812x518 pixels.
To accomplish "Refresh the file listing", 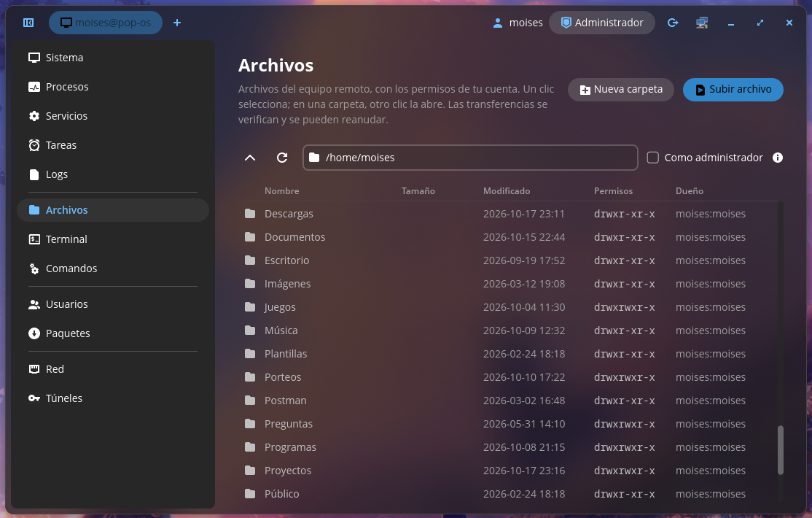I will 281,158.
